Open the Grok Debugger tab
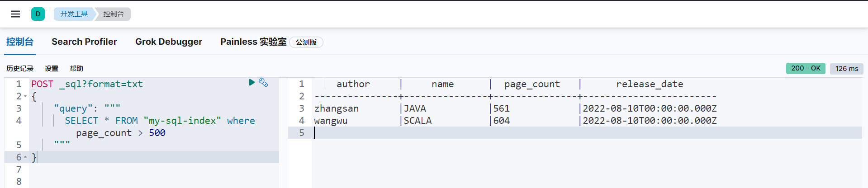The width and height of the screenshot is (868, 188). click(x=169, y=42)
